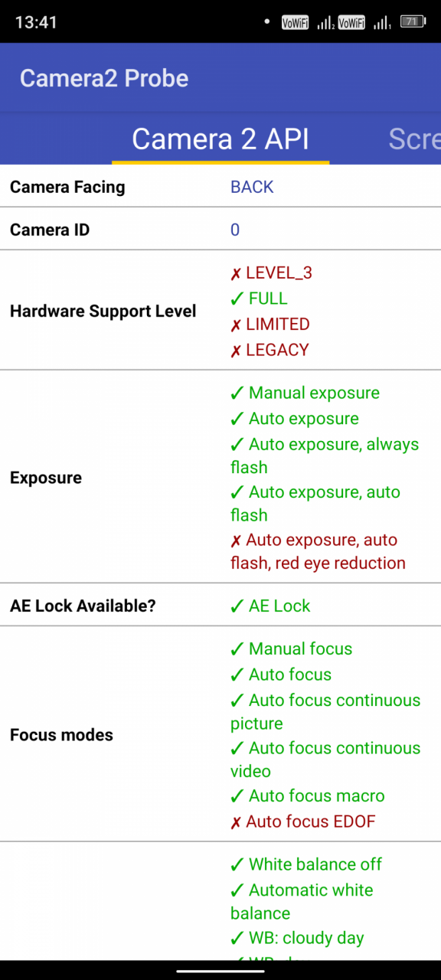This screenshot has height=980, width=441.
Task: Switch to the Camera 2 API tab
Action: pyautogui.click(x=220, y=139)
